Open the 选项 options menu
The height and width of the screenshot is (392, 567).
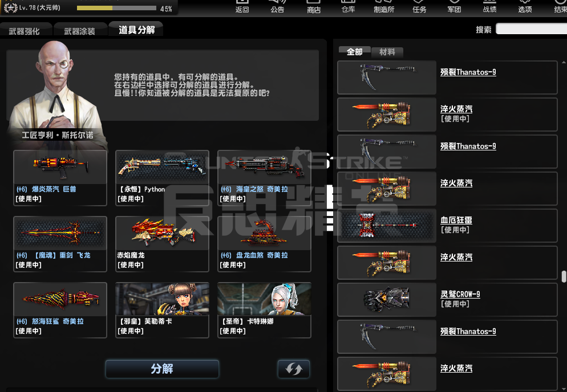coord(525,6)
